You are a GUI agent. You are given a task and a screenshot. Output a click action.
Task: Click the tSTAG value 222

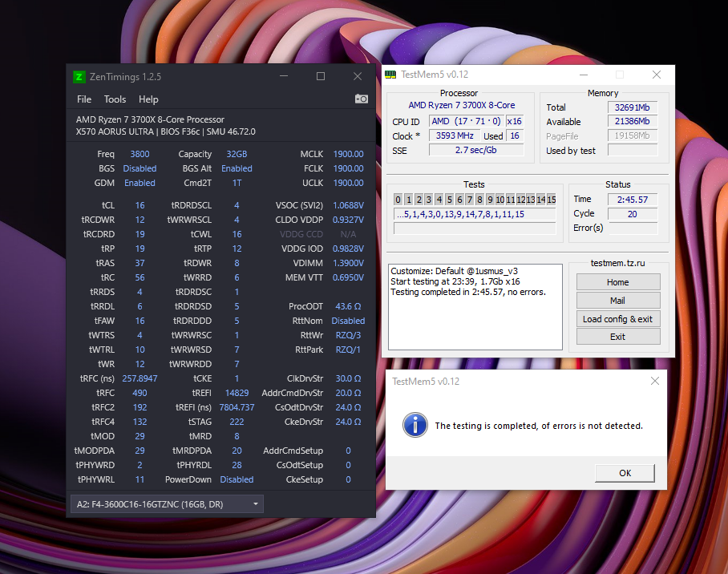coord(237,422)
